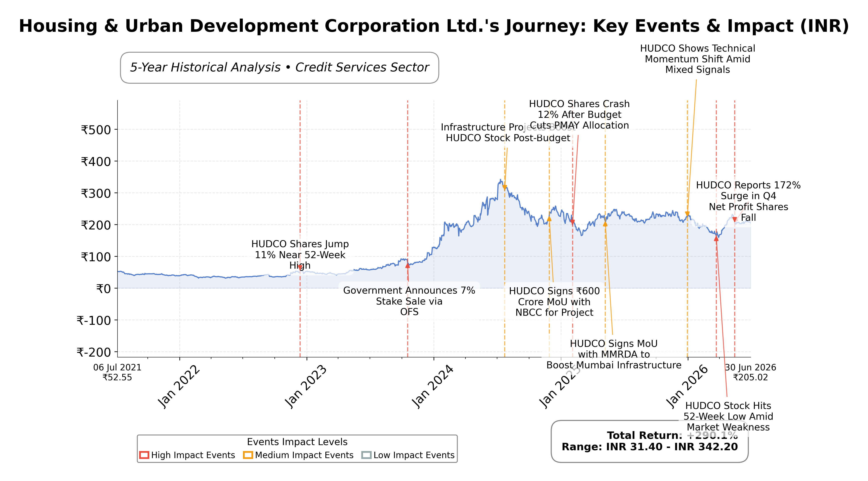Click the 'HUDCO Shares Jump 11% Near 52-Week High' annotation

[x=300, y=255]
